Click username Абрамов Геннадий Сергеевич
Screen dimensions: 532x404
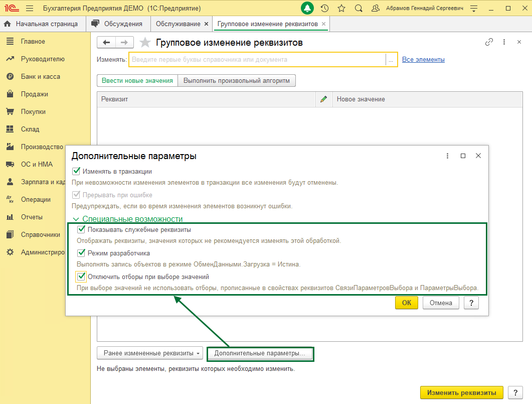(424, 8)
